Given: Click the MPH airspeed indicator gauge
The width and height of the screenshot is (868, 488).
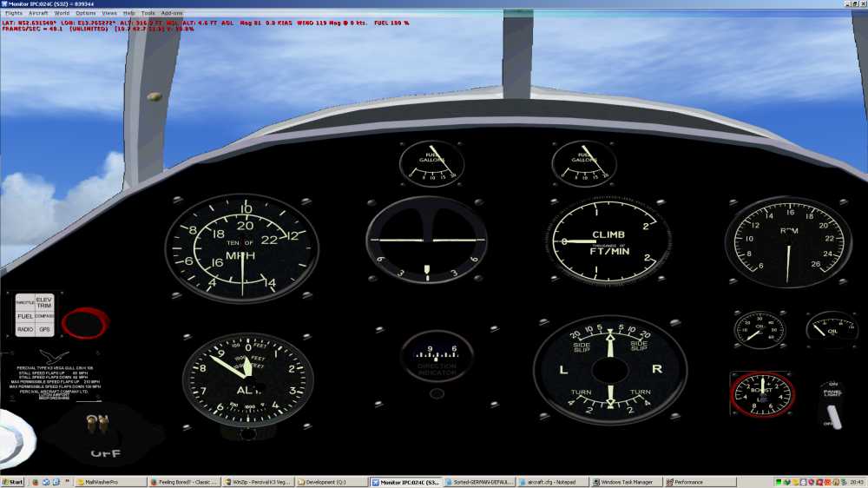Looking at the screenshot, I should point(242,248).
